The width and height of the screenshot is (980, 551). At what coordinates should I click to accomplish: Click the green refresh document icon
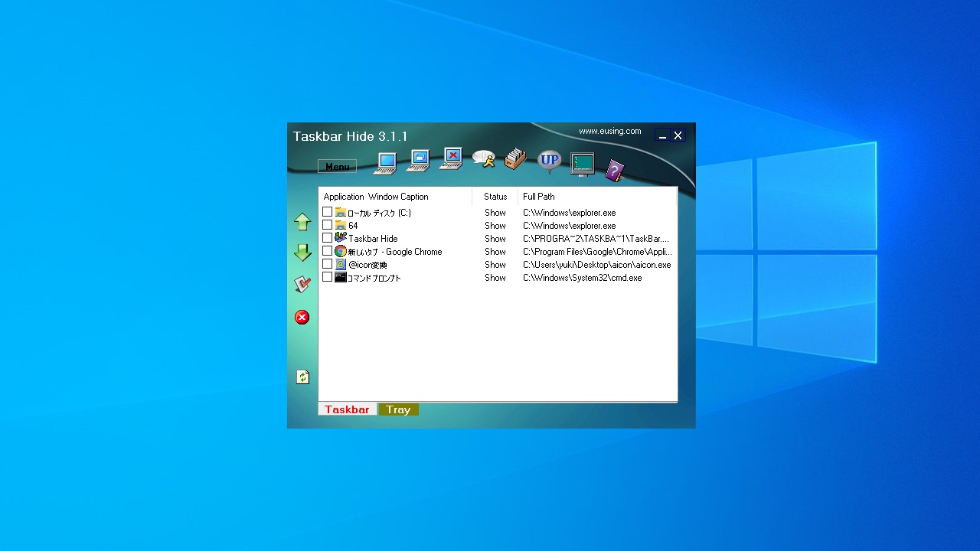click(x=302, y=377)
